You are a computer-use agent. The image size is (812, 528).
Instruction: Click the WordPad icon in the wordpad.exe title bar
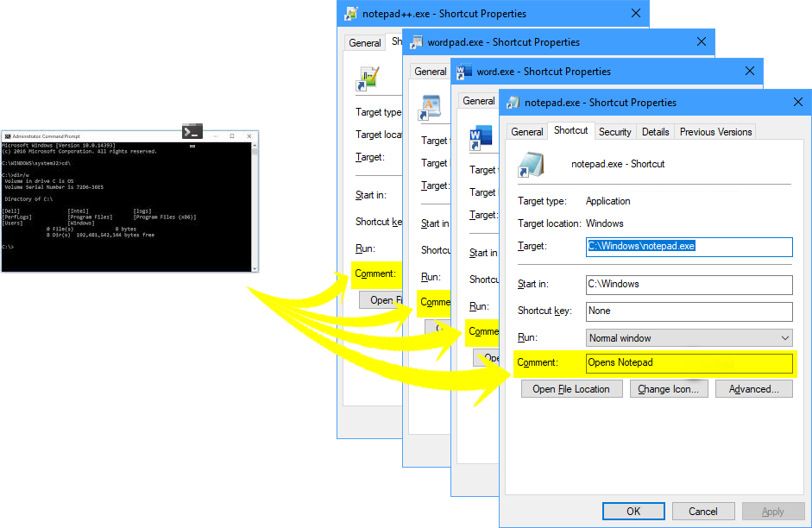tap(416, 42)
